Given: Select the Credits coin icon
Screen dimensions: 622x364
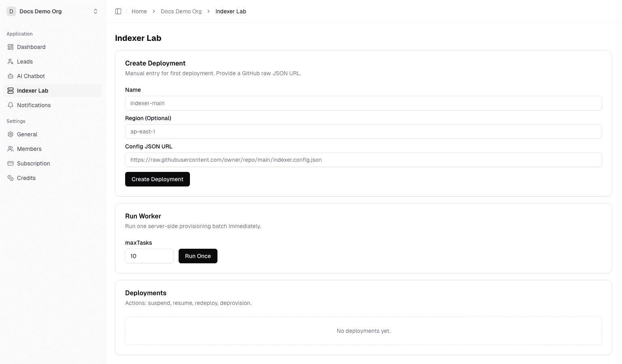Looking at the screenshot, I should click(11, 178).
